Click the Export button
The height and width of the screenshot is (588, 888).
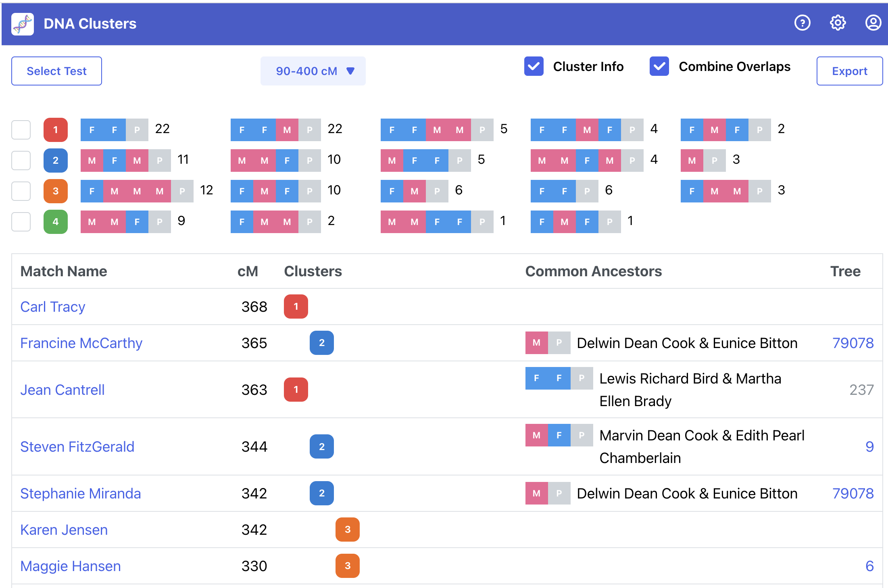[849, 71]
